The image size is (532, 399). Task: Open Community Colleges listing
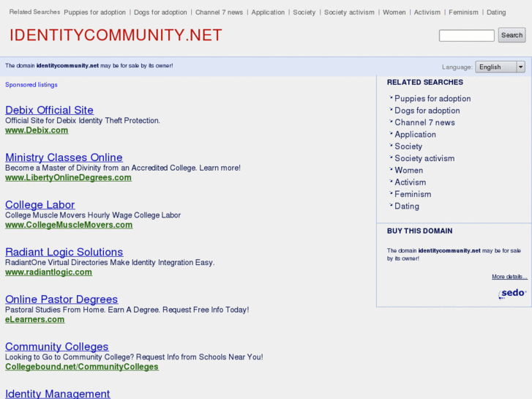56,346
